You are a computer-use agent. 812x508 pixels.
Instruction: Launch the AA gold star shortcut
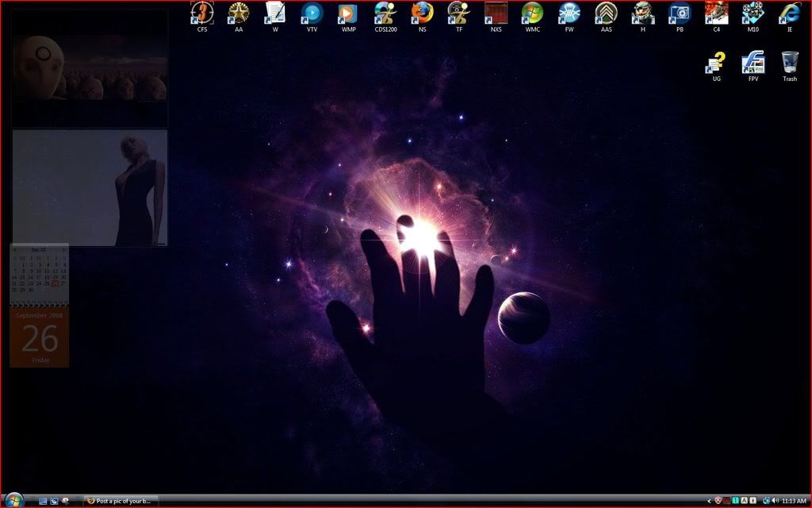(239, 13)
